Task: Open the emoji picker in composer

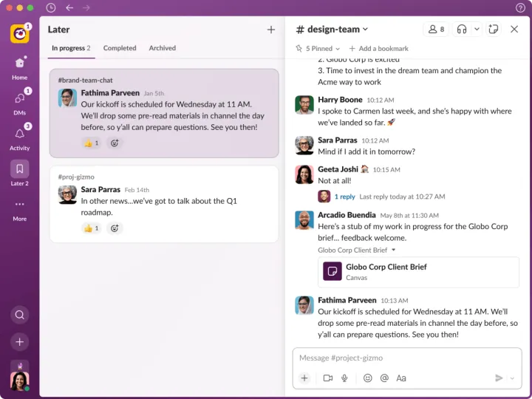Action: click(x=367, y=378)
